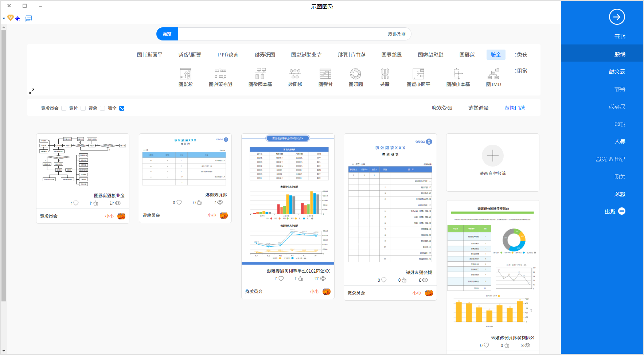Viewport: 644px width, 355px height.
Task: Favorite the XX公司2020上半年财务报表模板 card with heart
Action: pyautogui.click(x=281, y=278)
